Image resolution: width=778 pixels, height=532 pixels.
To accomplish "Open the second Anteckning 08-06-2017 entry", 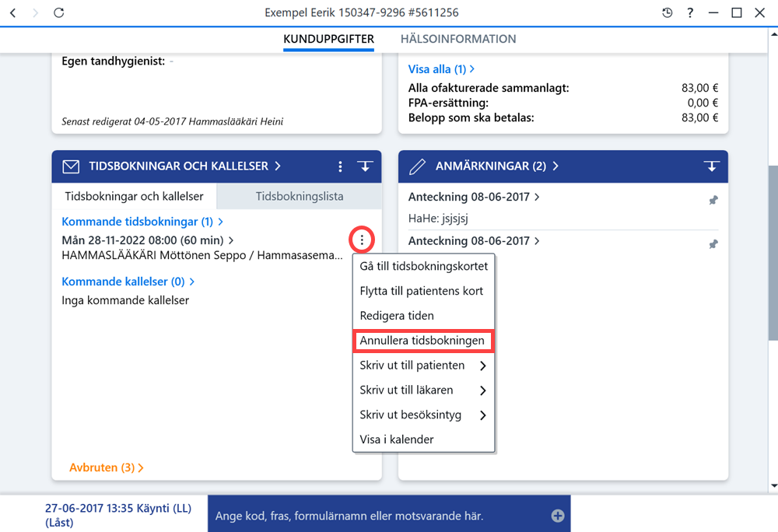I will 473,241.
